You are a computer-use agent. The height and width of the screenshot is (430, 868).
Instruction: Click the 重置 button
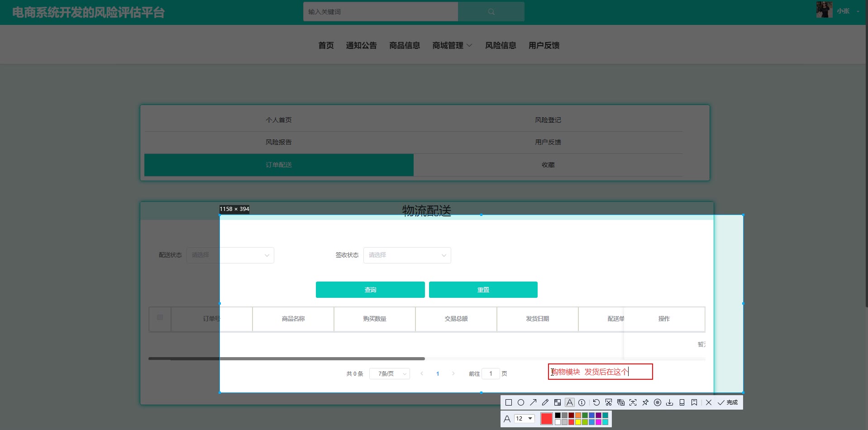[483, 290]
